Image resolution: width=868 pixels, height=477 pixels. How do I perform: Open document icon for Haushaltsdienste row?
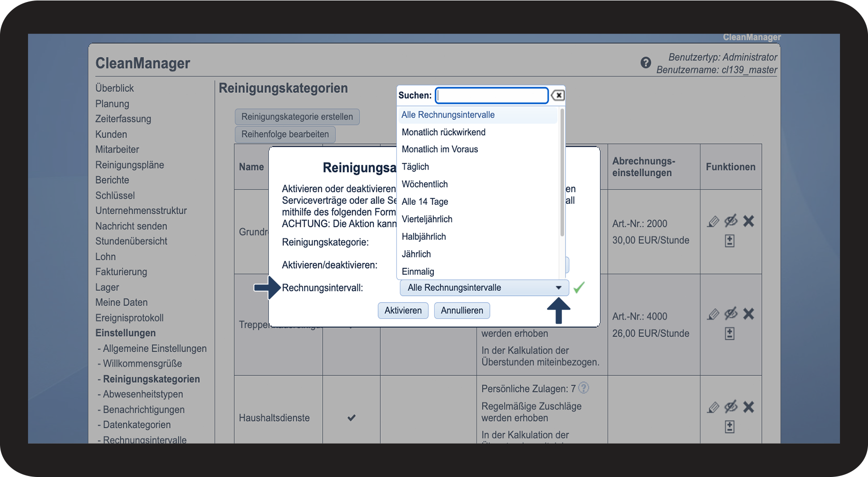pos(730,427)
